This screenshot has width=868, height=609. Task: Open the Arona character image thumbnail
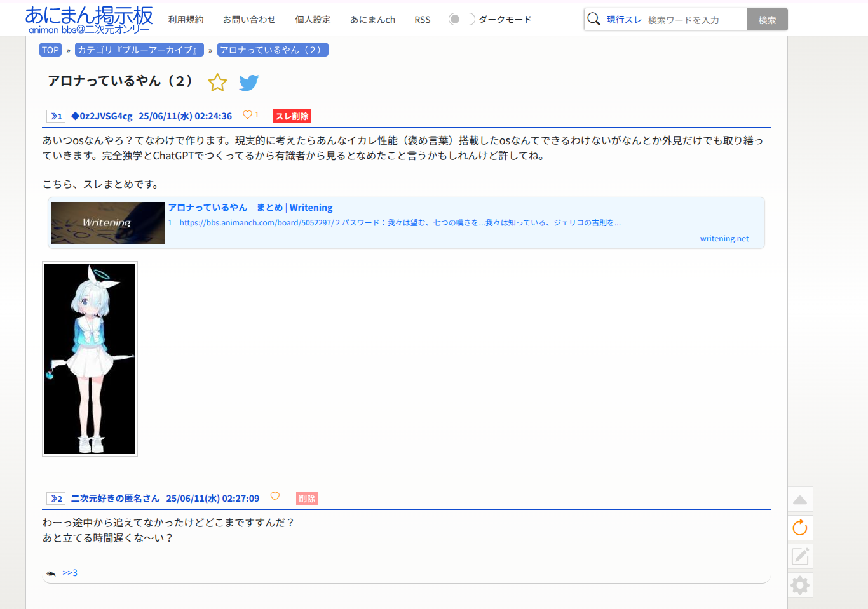click(x=90, y=359)
